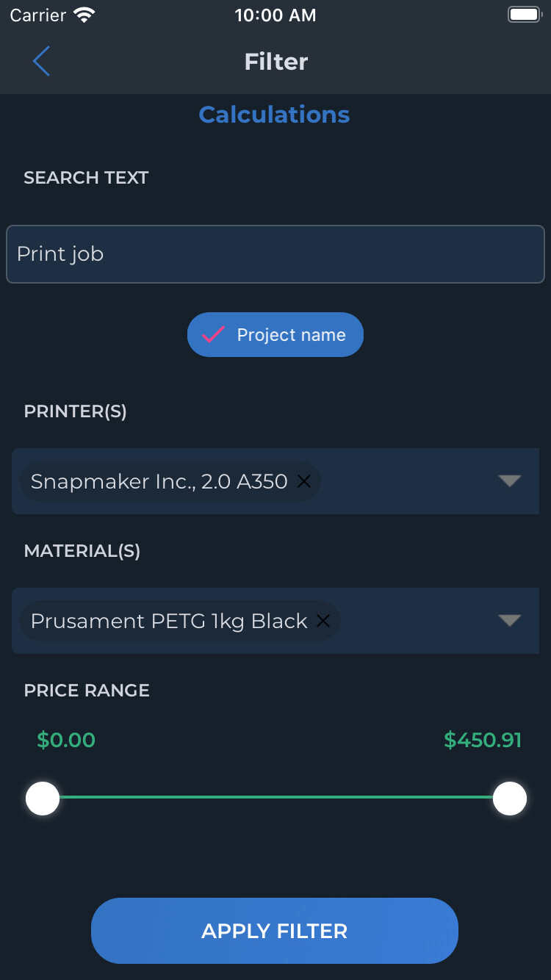Tap the Filter title in header
Image resolution: width=551 pixels, height=980 pixels.
(276, 62)
